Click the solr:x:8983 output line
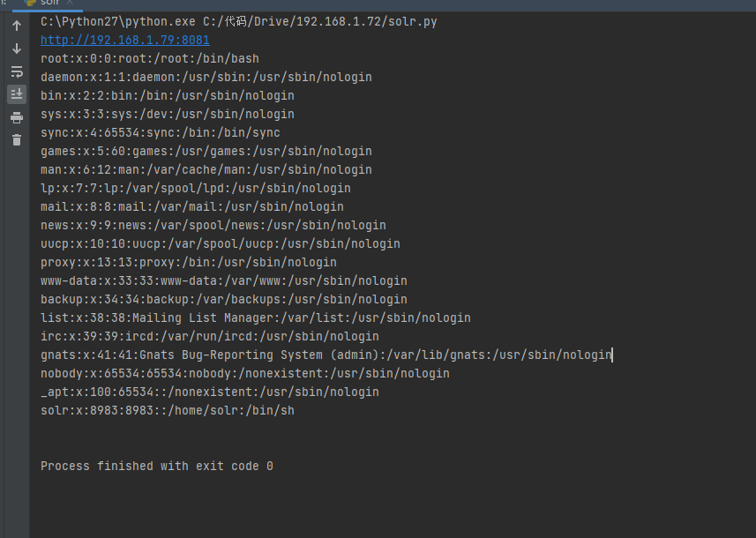756x538 pixels. [168, 410]
